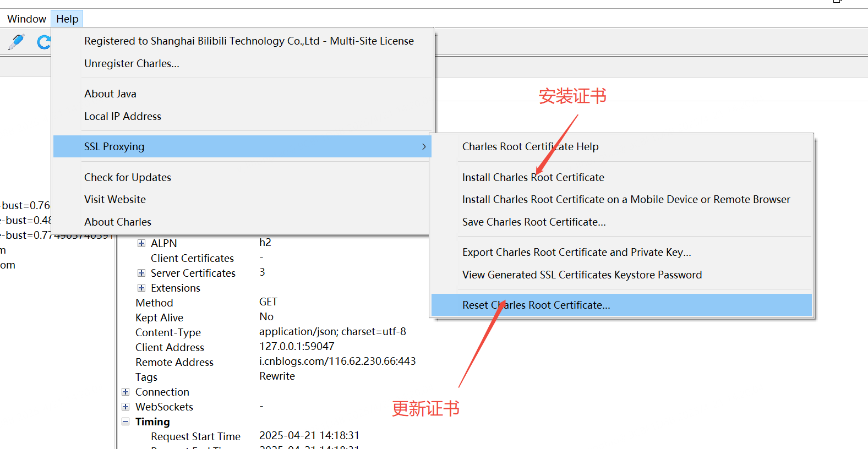Select the Method row
Image resolution: width=868 pixels, height=449 pixels.
click(x=154, y=303)
